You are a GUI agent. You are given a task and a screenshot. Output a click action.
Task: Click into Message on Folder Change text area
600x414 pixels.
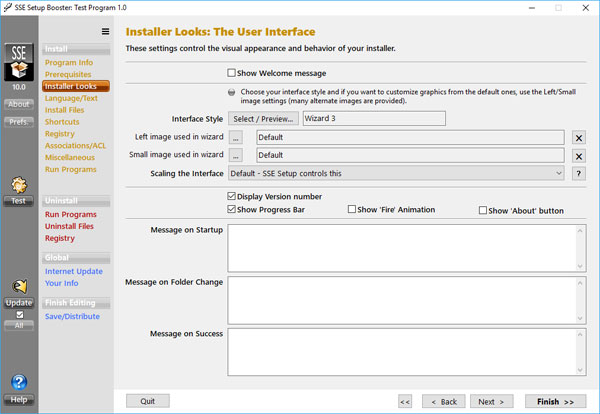pos(402,300)
